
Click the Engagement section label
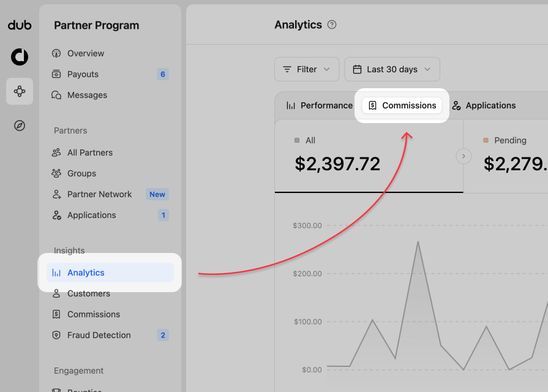click(78, 371)
